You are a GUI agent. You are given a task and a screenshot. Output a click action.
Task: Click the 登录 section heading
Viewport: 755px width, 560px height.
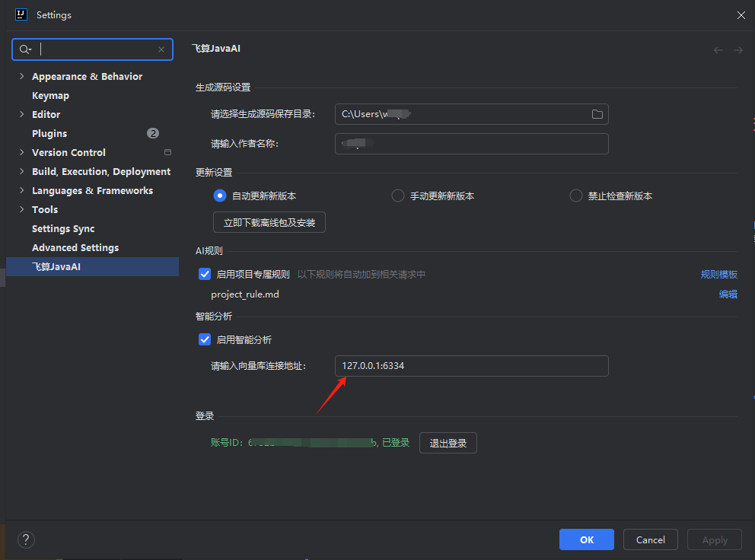pyautogui.click(x=205, y=416)
